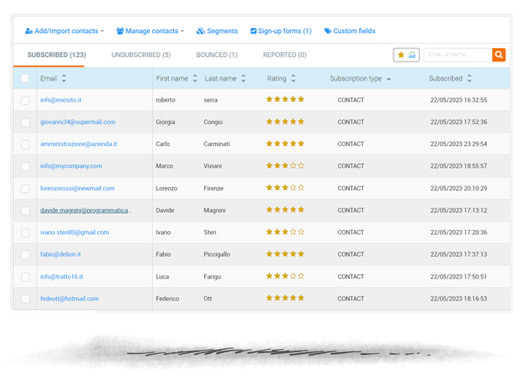Click the Email or name search field
The height and width of the screenshot is (387, 526).
point(458,55)
